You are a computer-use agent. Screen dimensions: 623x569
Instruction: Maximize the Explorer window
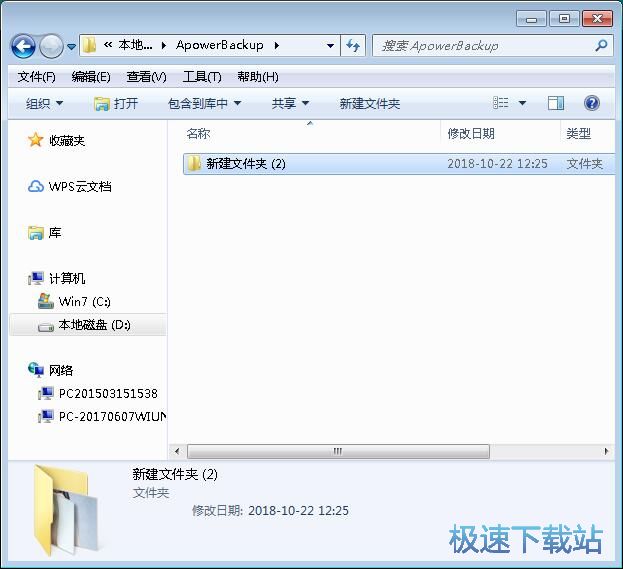pyautogui.click(x=564, y=19)
